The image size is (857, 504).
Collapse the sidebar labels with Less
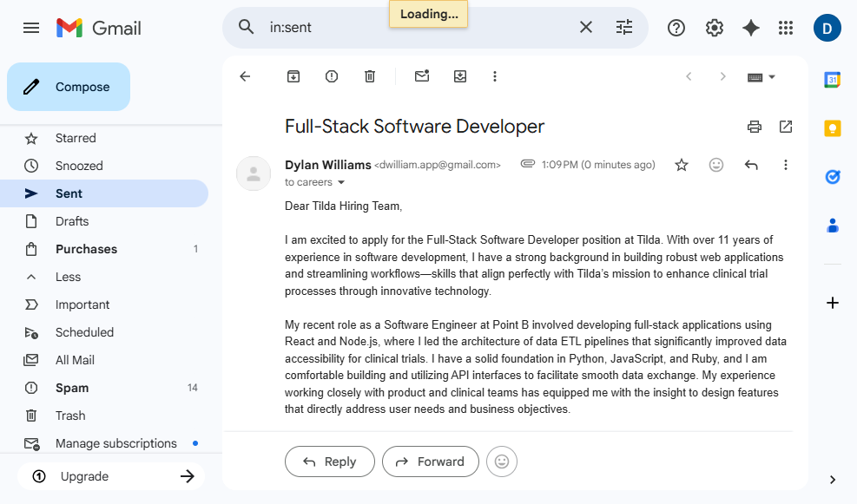coord(68,277)
